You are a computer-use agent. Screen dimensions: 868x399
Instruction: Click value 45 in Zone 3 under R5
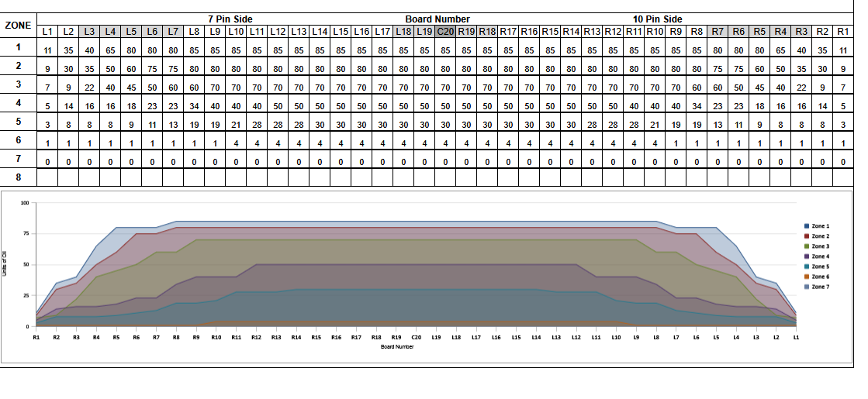759,88
